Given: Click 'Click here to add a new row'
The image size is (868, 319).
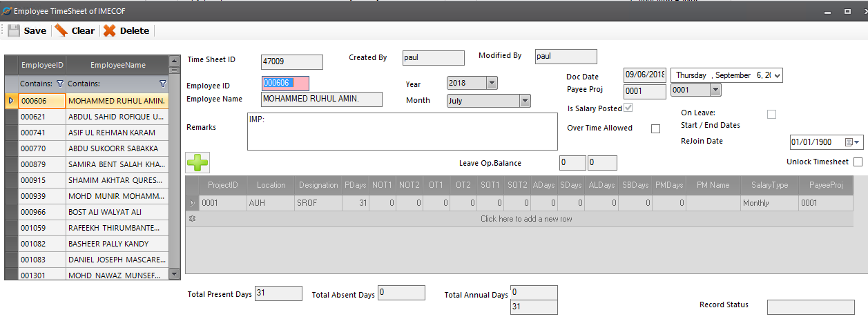Looking at the screenshot, I should (x=526, y=219).
